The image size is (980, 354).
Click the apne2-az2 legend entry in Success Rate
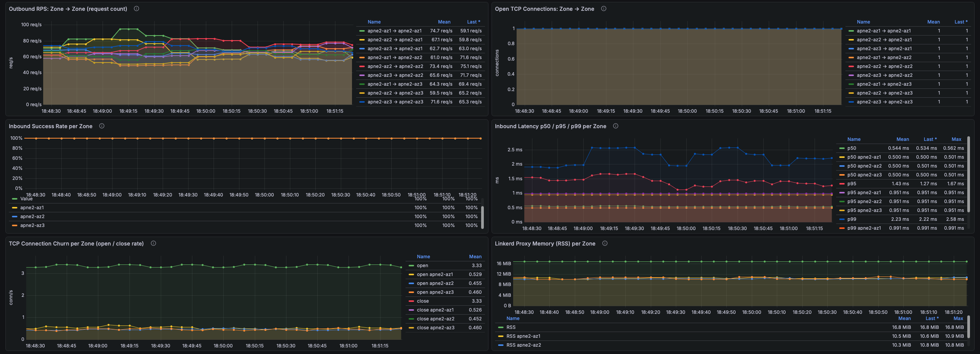(32, 217)
